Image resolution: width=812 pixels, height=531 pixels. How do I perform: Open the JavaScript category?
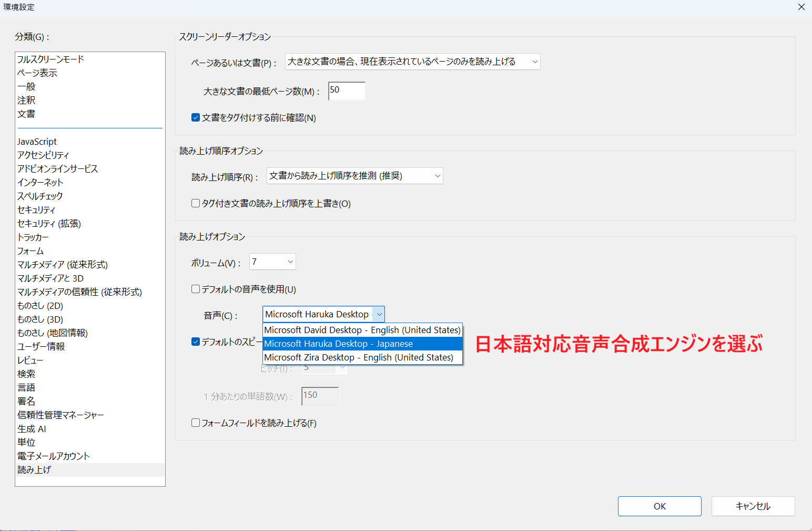(37, 142)
